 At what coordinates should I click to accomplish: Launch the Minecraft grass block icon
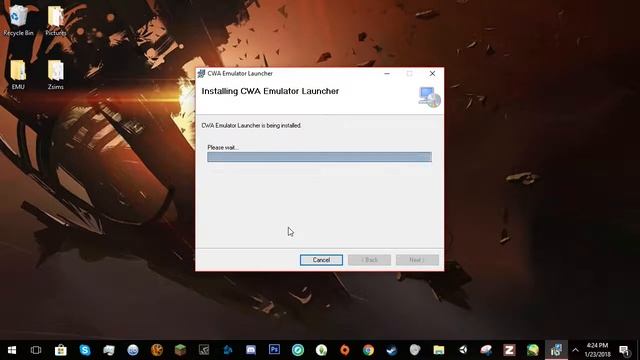[x=180, y=350]
